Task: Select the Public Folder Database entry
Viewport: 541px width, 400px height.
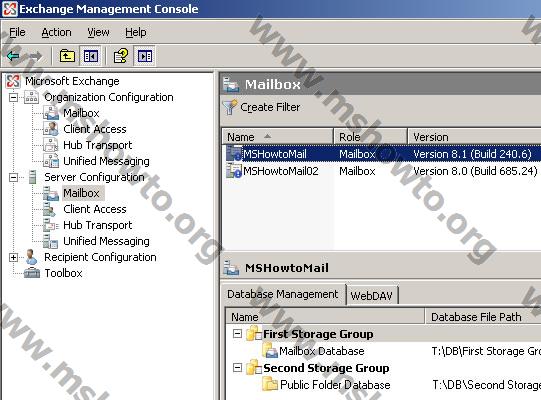Action: point(335,384)
